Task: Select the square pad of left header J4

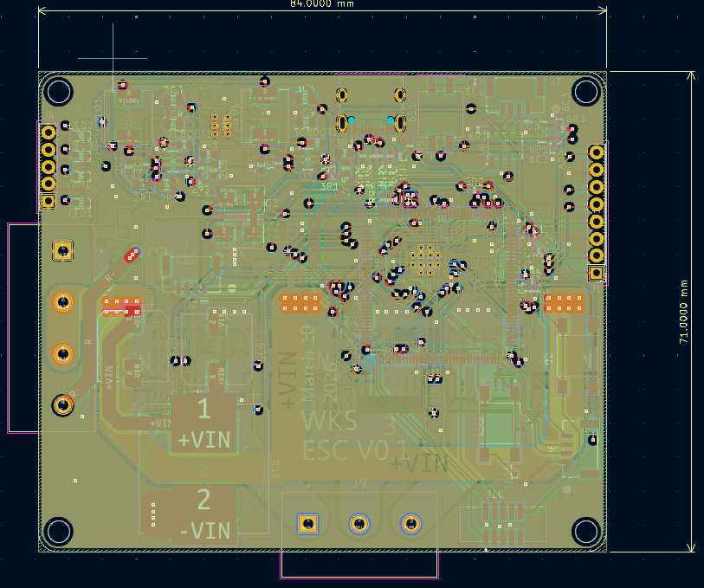Action: (48, 201)
